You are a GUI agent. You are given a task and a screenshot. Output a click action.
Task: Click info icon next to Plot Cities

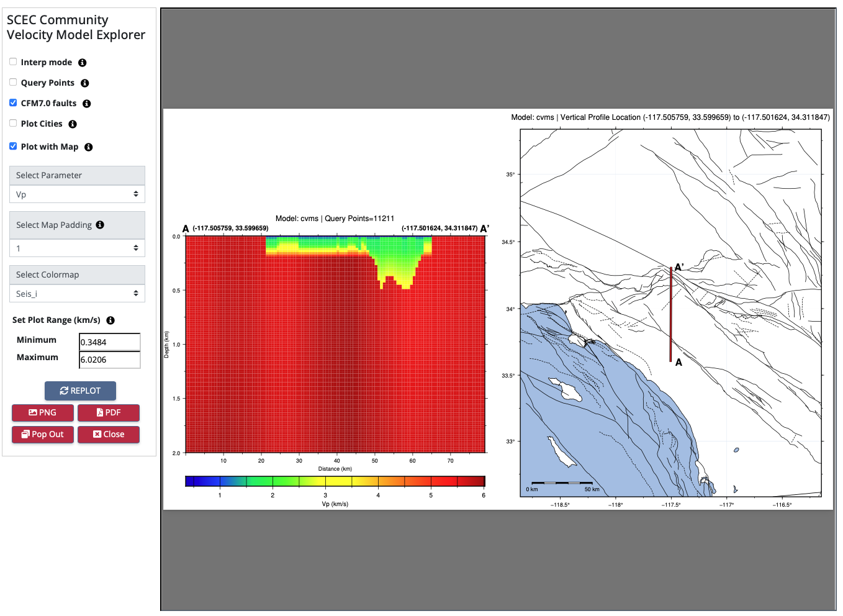73,124
